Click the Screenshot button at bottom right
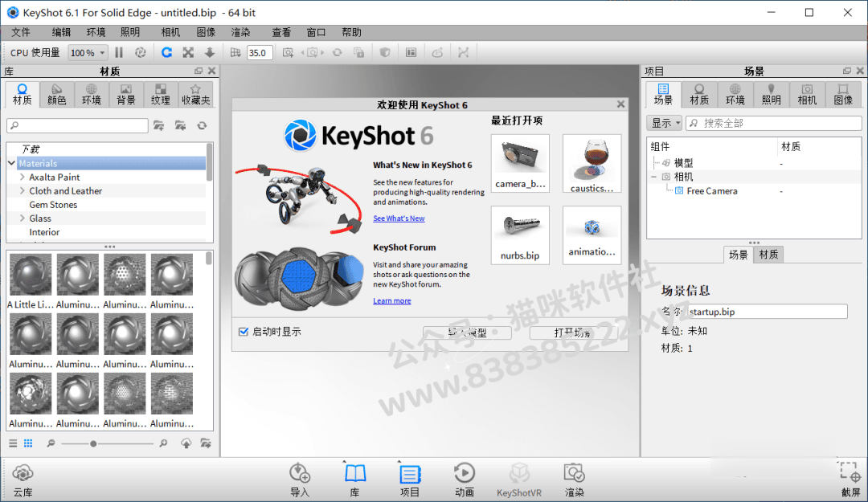The image size is (868, 502). [x=850, y=480]
